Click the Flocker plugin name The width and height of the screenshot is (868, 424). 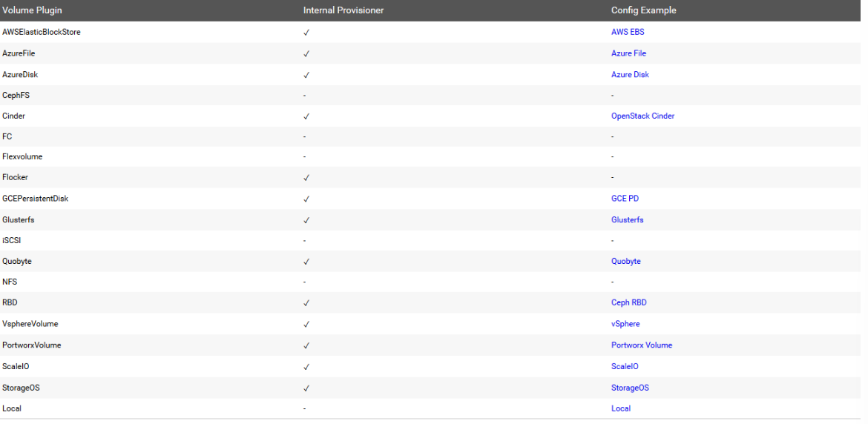click(x=15, y=177)
